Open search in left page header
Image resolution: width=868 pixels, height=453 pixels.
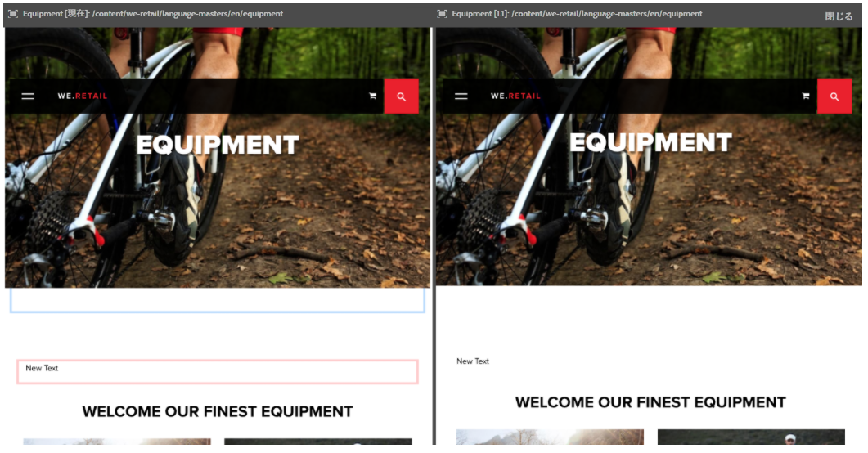coord(402,96)
